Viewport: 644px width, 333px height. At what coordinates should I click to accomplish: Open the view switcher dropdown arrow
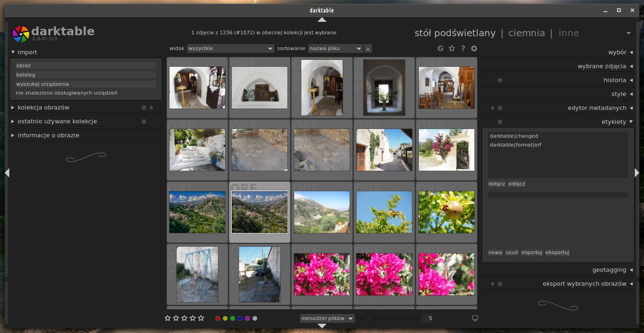pos(629,33)
